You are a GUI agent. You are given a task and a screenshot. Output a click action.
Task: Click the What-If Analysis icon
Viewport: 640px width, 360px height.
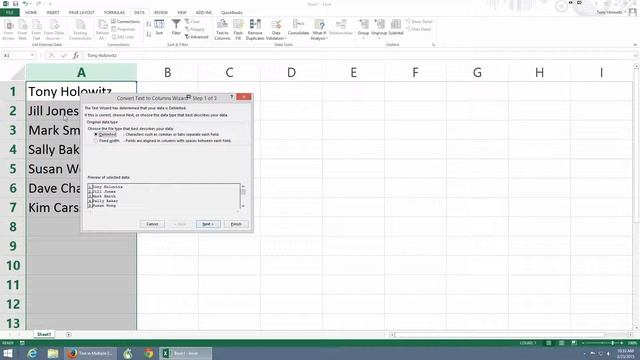pyautogui.click(x=319, y=29)
